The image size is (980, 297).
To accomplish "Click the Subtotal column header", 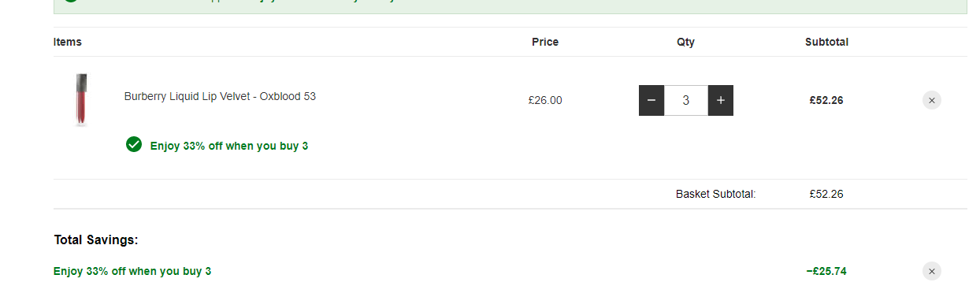I will pos(826,42).
